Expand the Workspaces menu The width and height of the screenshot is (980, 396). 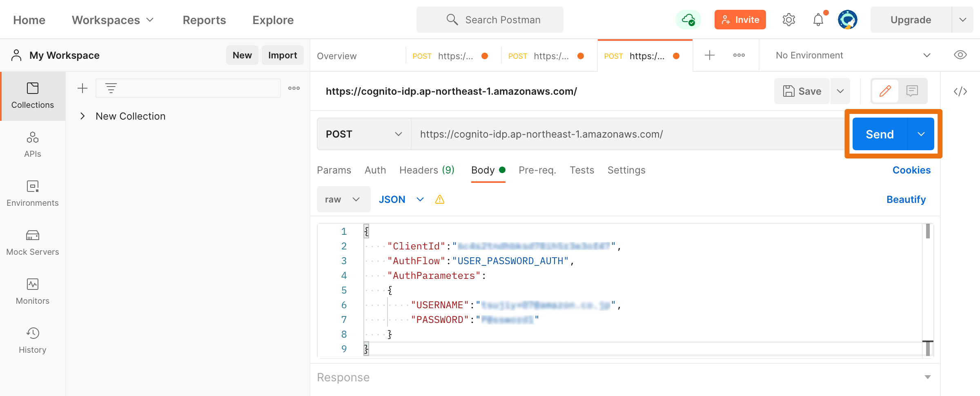click(x=113, y=20)
